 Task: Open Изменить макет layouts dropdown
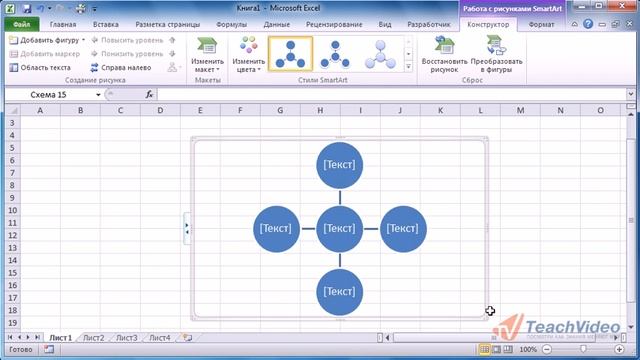[x=207, y=55]
